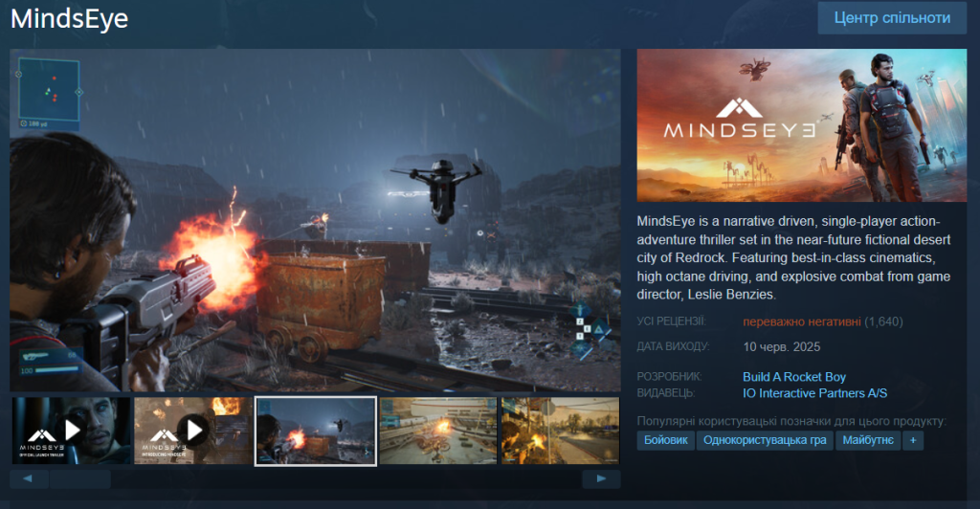Image resolution: width=980 pixels, height=509 pixels.
Task: Select the Майбутнє tag
Action: (867, 440)
